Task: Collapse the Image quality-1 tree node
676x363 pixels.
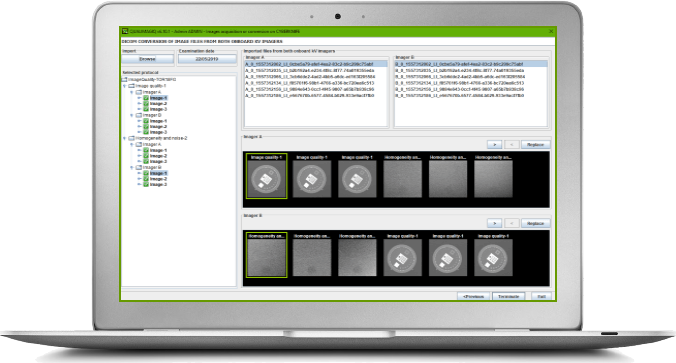Action: click(125, 86)
